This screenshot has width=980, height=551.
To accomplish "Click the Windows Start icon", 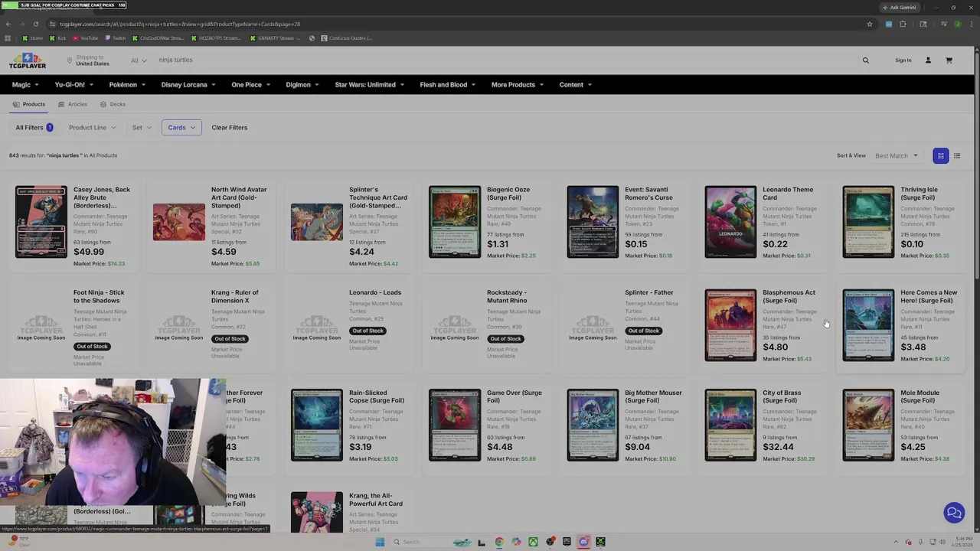I will tap(380, 542).
